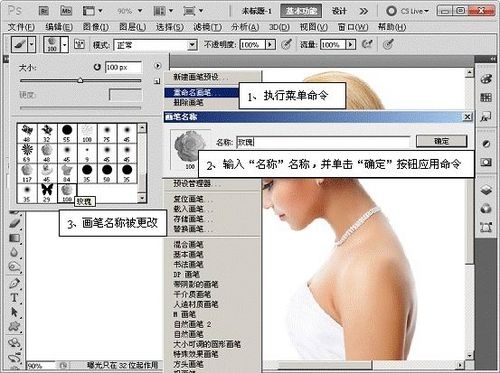Select the 3D Camera Rotate tool
500x373 pixels.
pyautogui.click(x=14, y=357)
